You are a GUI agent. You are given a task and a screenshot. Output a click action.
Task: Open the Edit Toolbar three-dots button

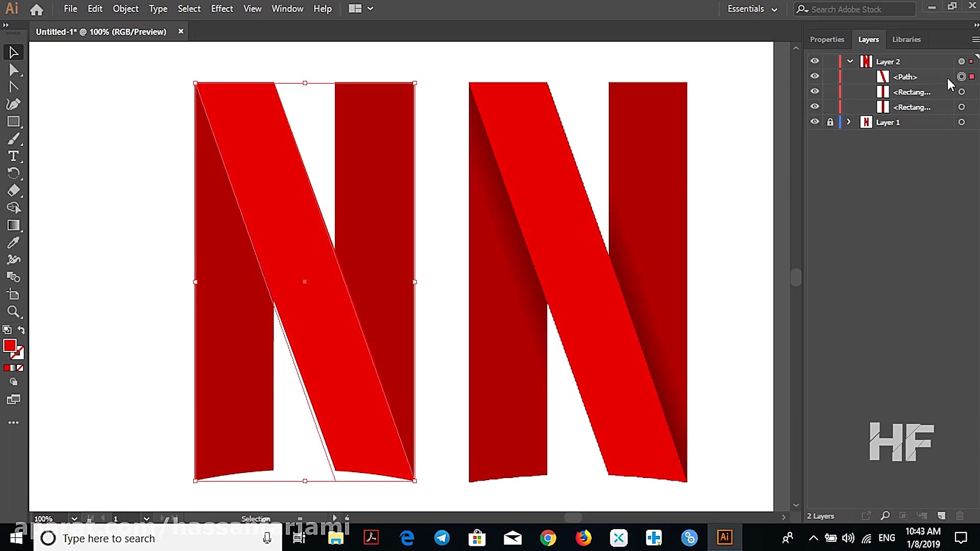click(13, 422)
